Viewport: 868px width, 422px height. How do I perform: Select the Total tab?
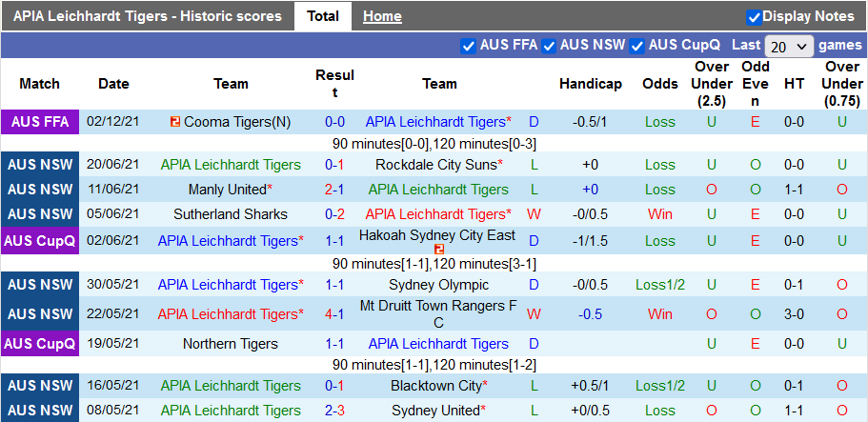(x=323, y=16)
